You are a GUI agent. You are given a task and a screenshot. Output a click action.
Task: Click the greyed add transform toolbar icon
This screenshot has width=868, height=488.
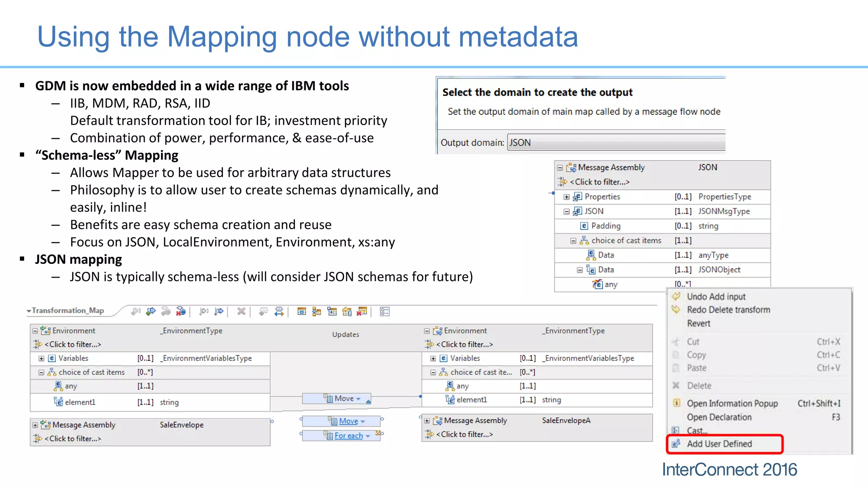pyautogui.click(x=264, y=311)
